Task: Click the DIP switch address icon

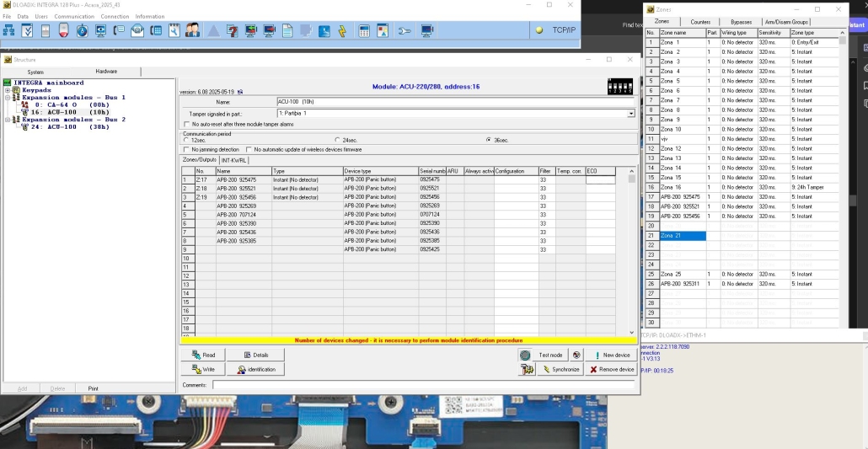Action: (619, 86)
